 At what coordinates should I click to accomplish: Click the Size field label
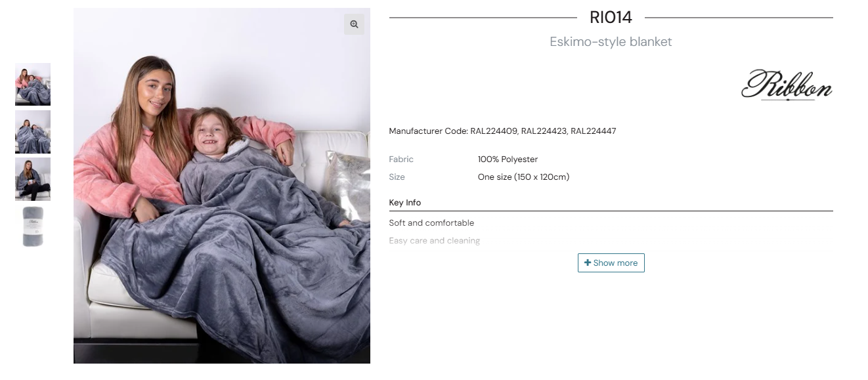pos(397,177)
